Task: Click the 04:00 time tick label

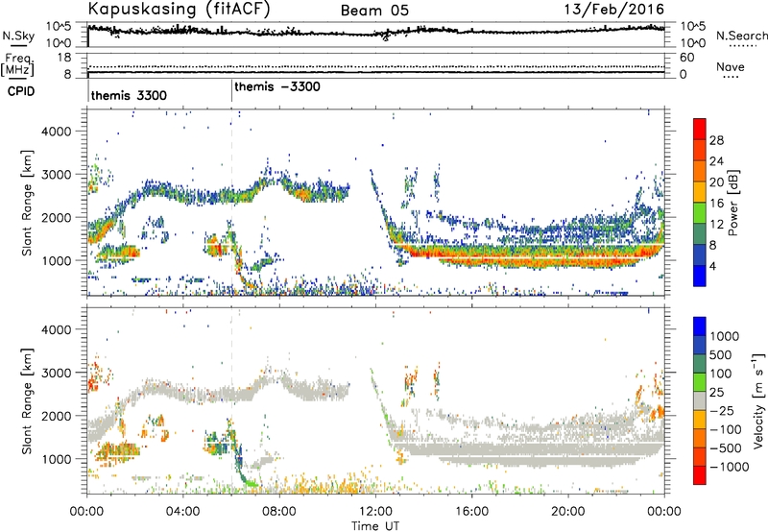Action: (183, 512)
